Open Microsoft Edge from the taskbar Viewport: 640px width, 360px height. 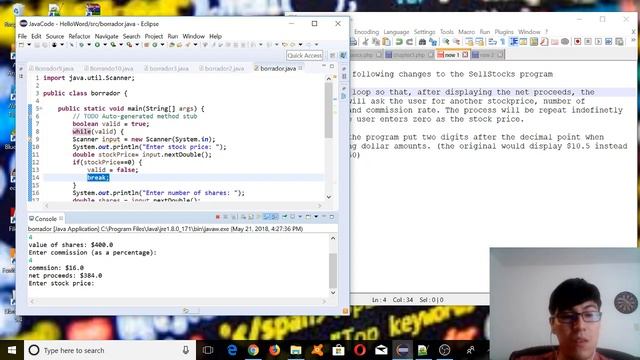pos(232,350)
